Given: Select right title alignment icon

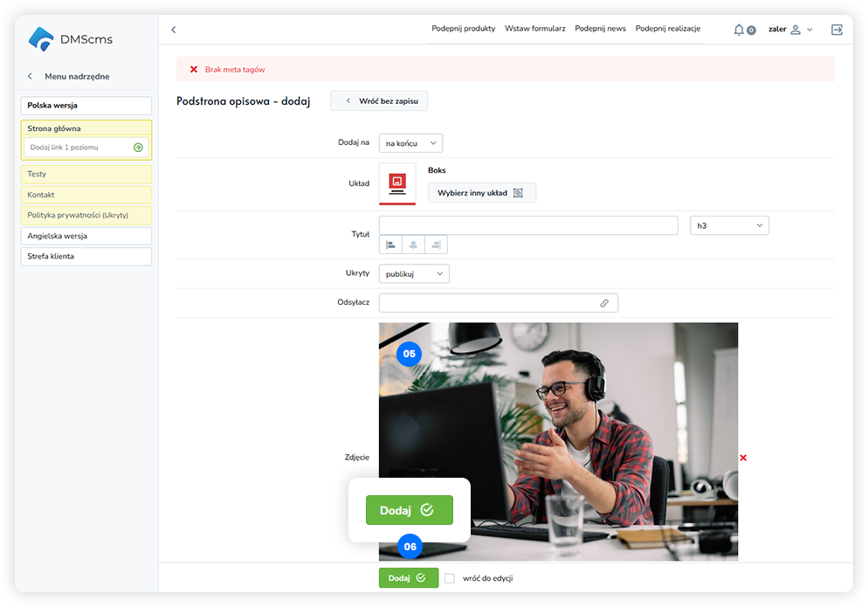Looking at the screenshot, I should click(436, 245).
